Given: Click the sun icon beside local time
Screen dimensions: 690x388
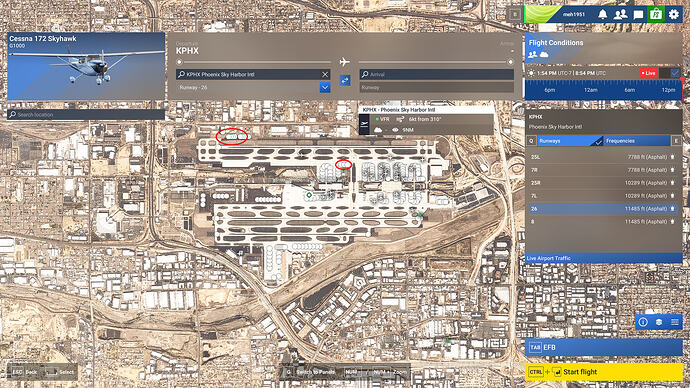Looking at the screenshot, I should [x=531, y=73].
